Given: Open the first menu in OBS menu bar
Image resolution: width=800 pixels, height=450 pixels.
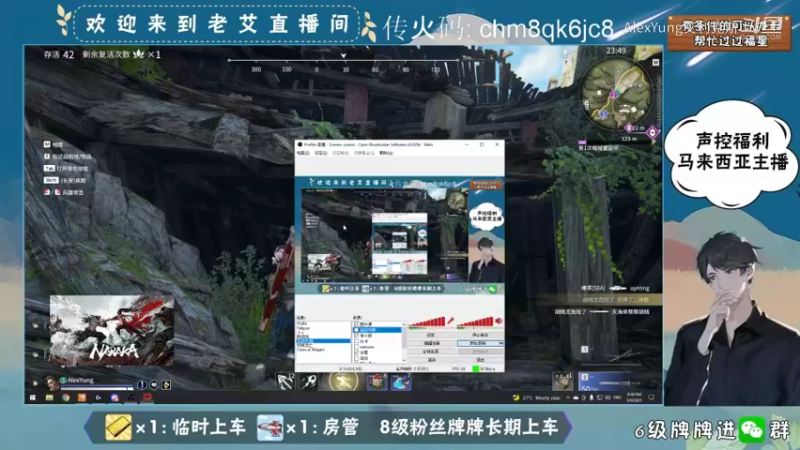Looking at the screenshot, I should click(303, 153).
